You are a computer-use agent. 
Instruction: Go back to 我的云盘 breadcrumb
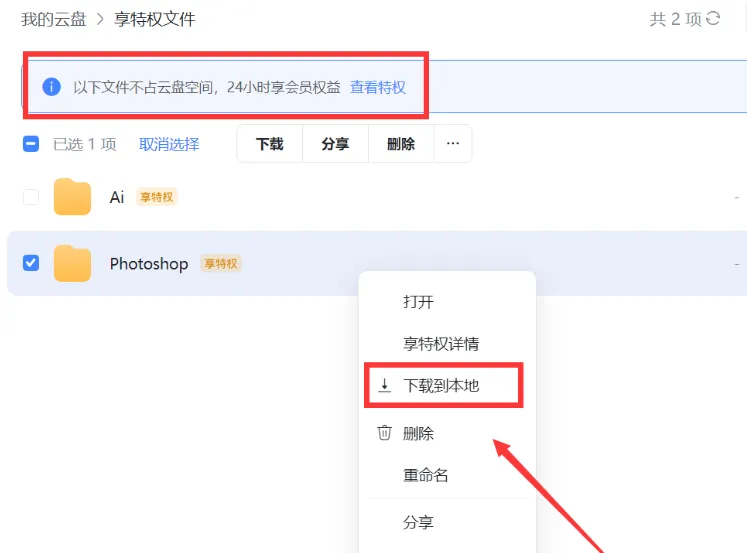54,20
